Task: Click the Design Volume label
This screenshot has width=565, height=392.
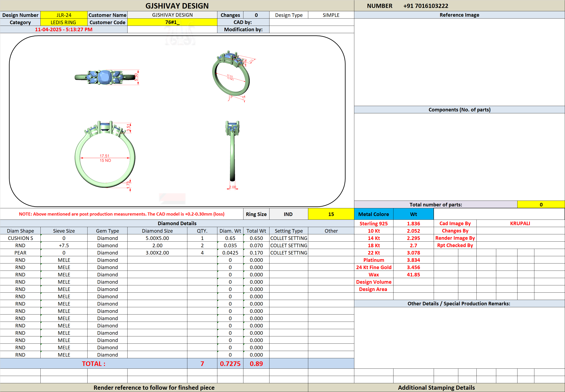Action: (x=374, y=282)
